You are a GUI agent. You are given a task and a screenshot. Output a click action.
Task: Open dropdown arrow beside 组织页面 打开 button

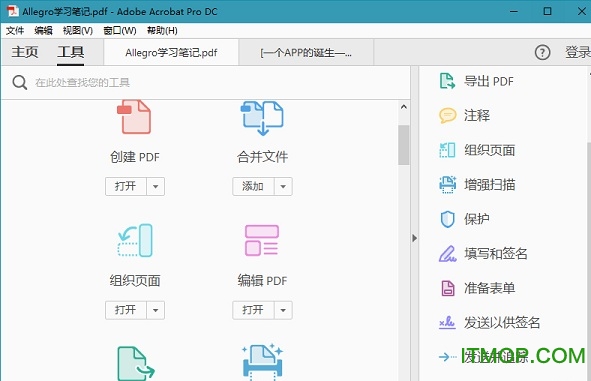(155, 310)
